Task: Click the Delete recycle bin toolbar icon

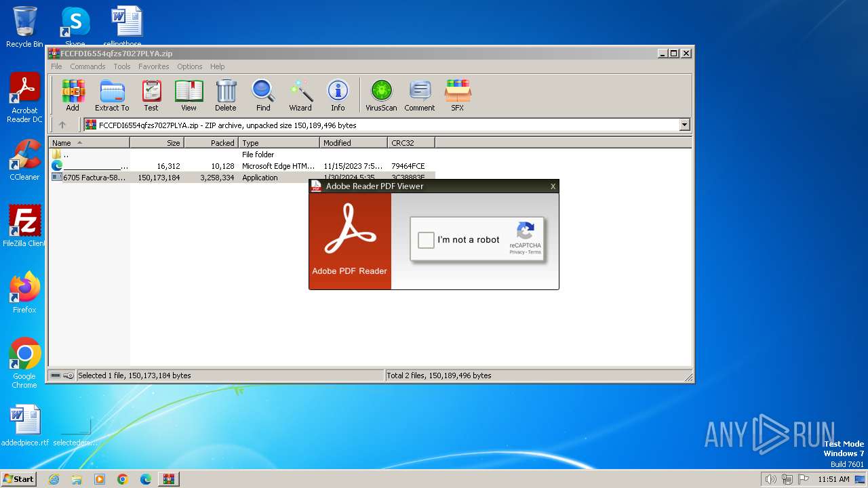Action: [x=226, y=95]
